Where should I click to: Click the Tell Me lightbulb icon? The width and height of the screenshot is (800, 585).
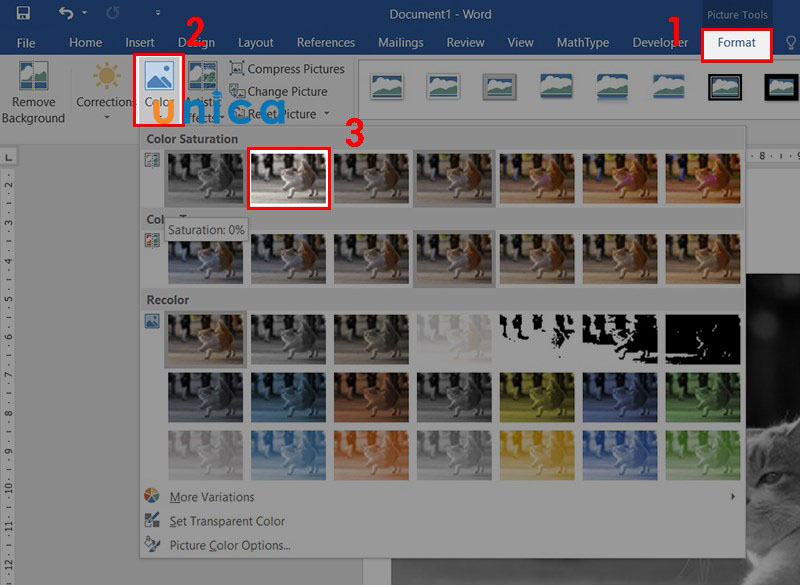pyautogui.click(x=791, y=42)
